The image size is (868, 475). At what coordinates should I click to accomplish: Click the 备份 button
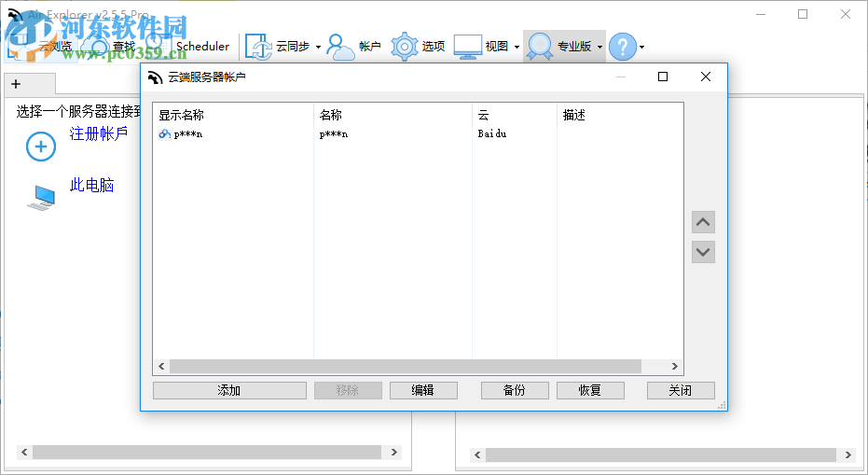515,390
